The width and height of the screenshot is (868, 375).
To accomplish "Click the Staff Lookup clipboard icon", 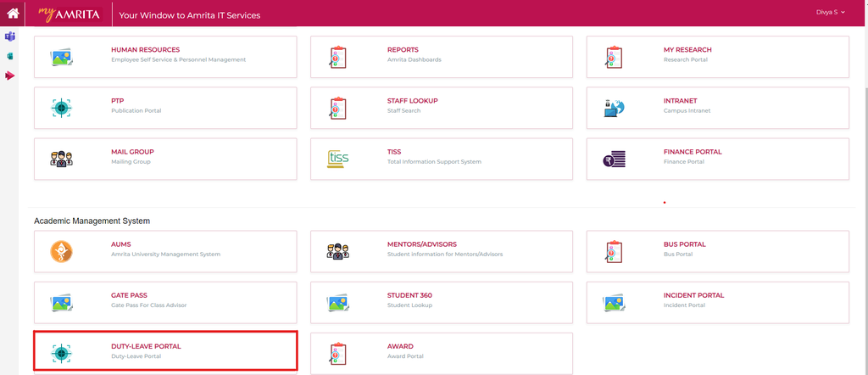I will (337, 108).
